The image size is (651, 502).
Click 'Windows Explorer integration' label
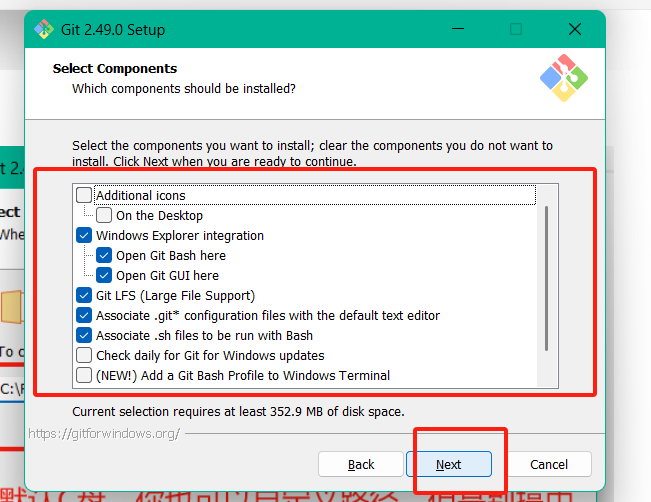(180, 235)
